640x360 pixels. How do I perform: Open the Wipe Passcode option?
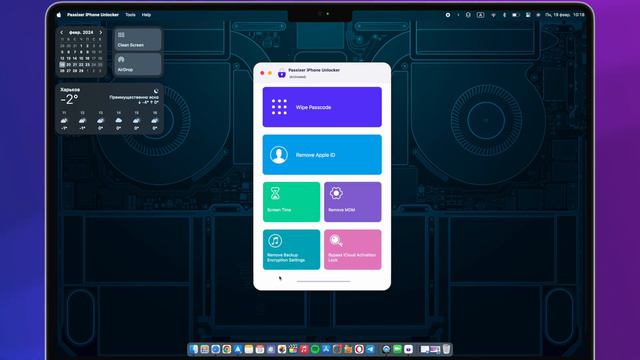click(322, 107)
